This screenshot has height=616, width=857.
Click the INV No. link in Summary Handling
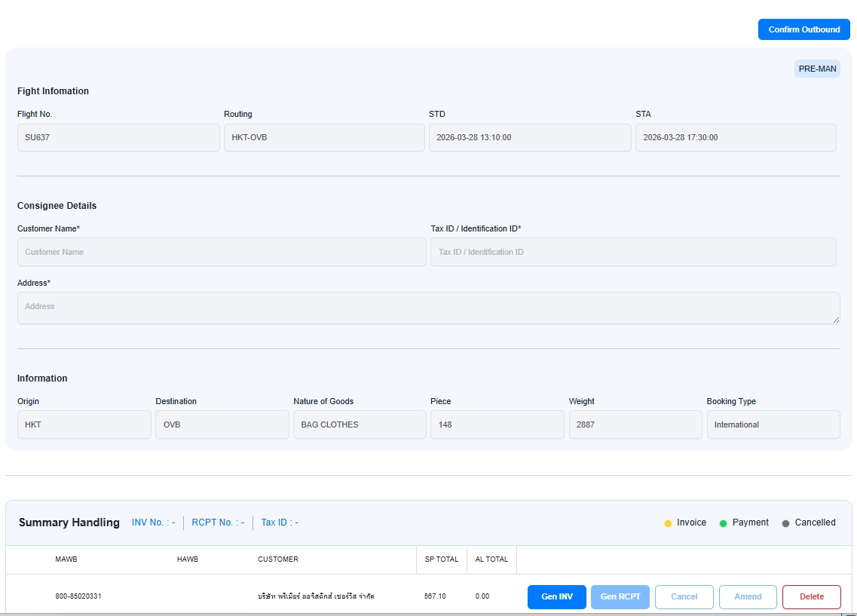pyautogui.click(x=153, y=523)
